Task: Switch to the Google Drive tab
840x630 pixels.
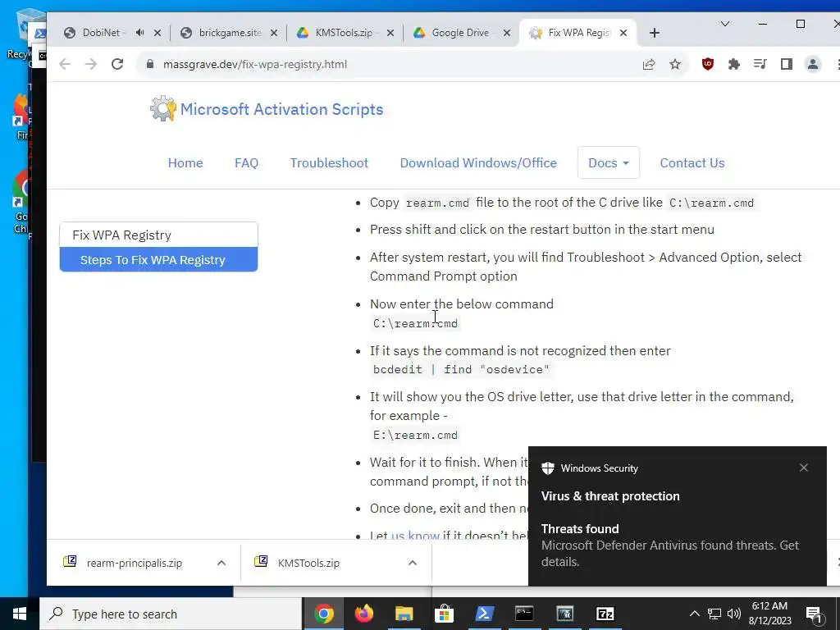Action: point(459,33)
